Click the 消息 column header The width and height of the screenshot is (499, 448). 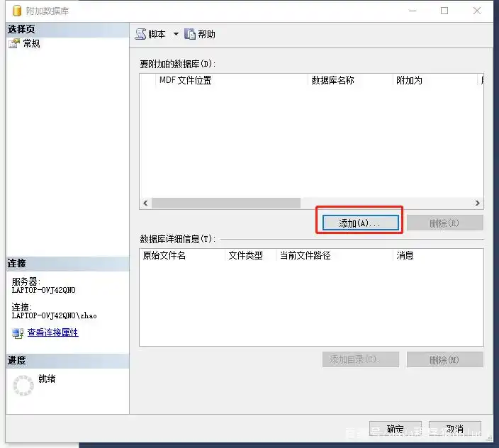click(438, 255)
